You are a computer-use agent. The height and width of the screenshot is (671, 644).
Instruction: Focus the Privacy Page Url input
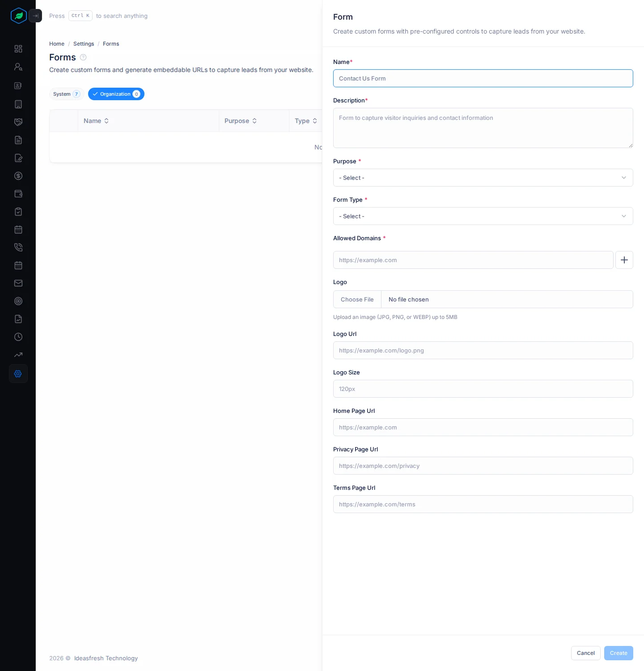(483, 466)
